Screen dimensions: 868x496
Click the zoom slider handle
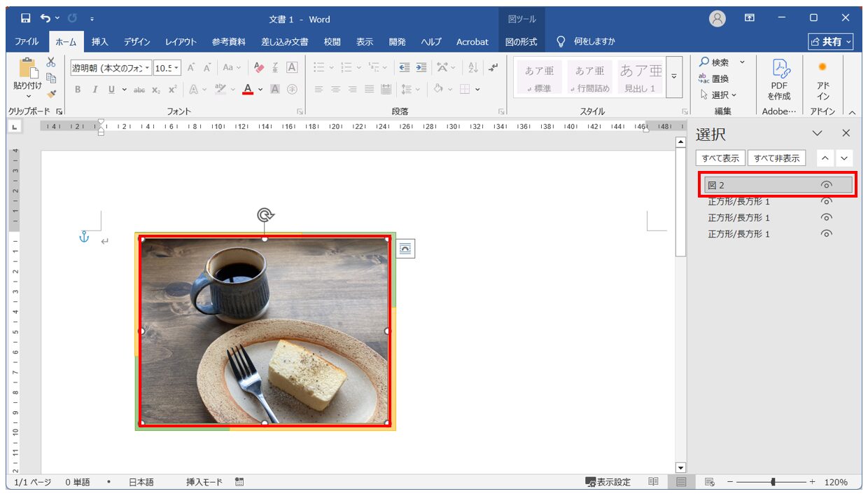(773, 482)
